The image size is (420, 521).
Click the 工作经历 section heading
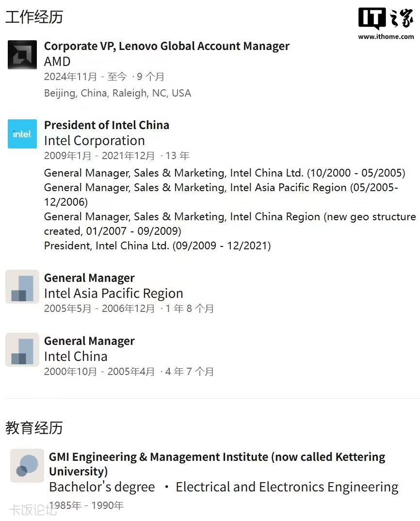(x=34, y=17)
